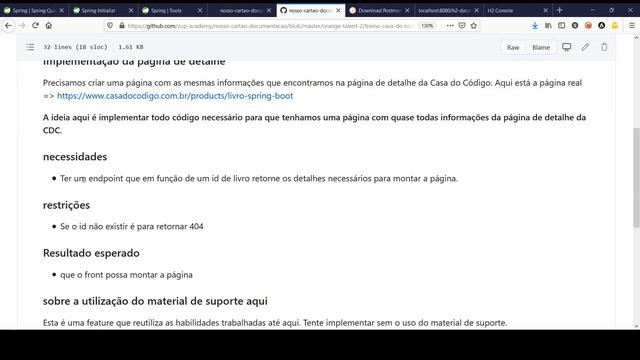Go forward with the browser forward arrow
Image resolution: width=640 pixels, height=360 pixels.
click(22, 25)
